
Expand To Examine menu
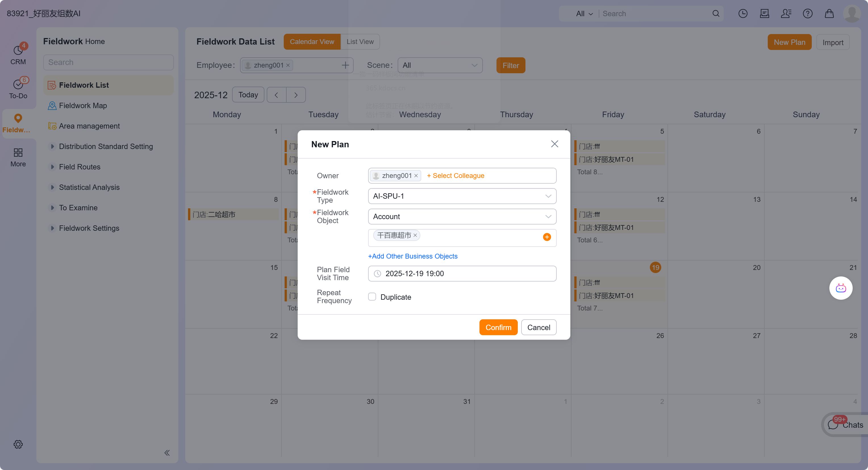52,208
